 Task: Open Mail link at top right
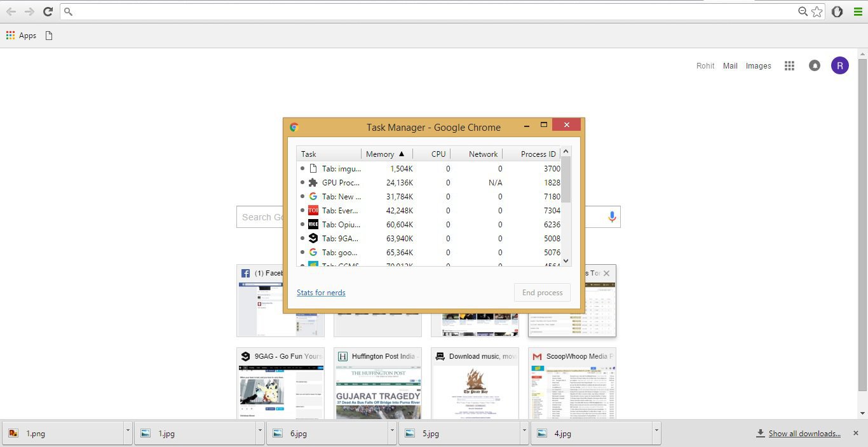pyautogui.click(x=730, y=65)
